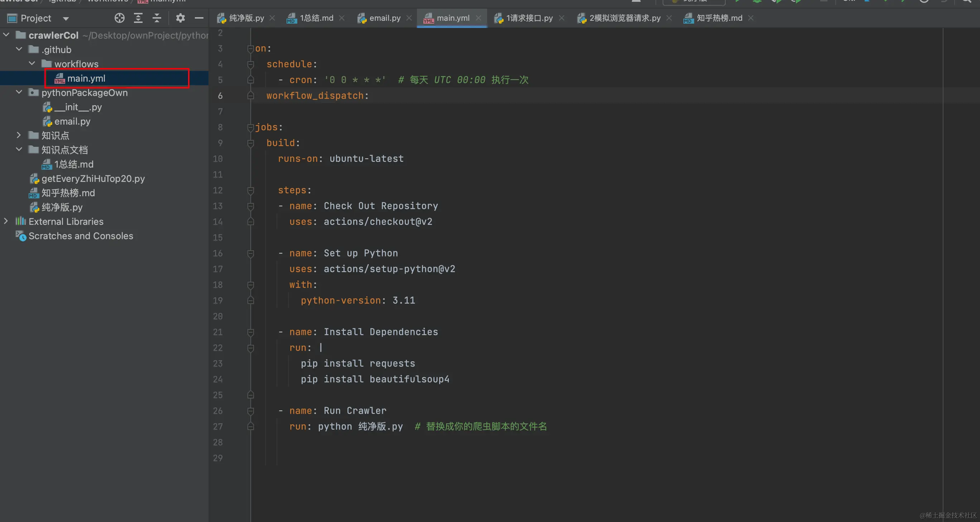Select email.py file in pythonPackageOwn
Screen dimensions: 980x522
pos(72,121)
